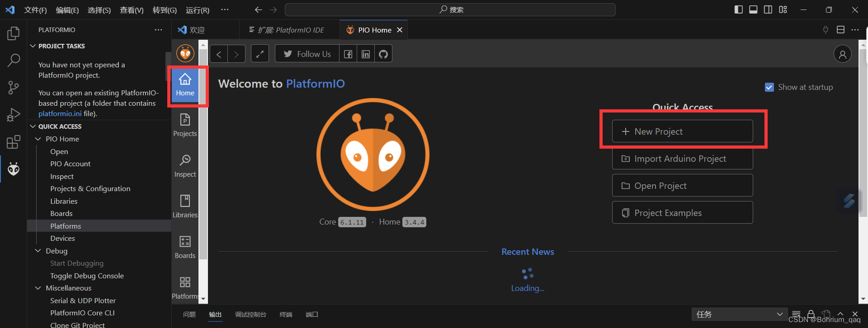Click the Follow Us Twitter button
The image size is (868, 328).
[x=307, y=54]
